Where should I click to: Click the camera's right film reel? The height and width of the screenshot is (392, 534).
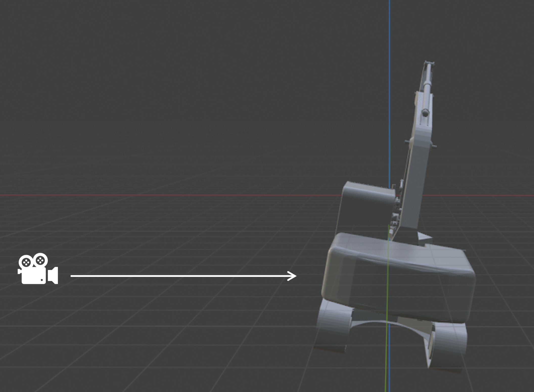40,260
